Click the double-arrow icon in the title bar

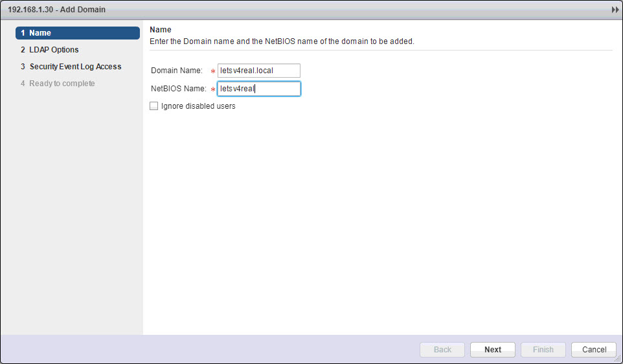[615, 10]
